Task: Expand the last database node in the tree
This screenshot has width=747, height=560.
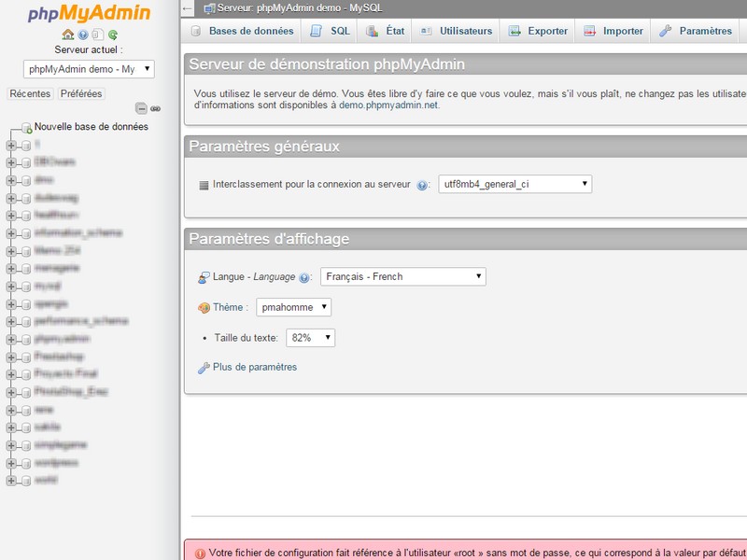Action: [11, 481]
